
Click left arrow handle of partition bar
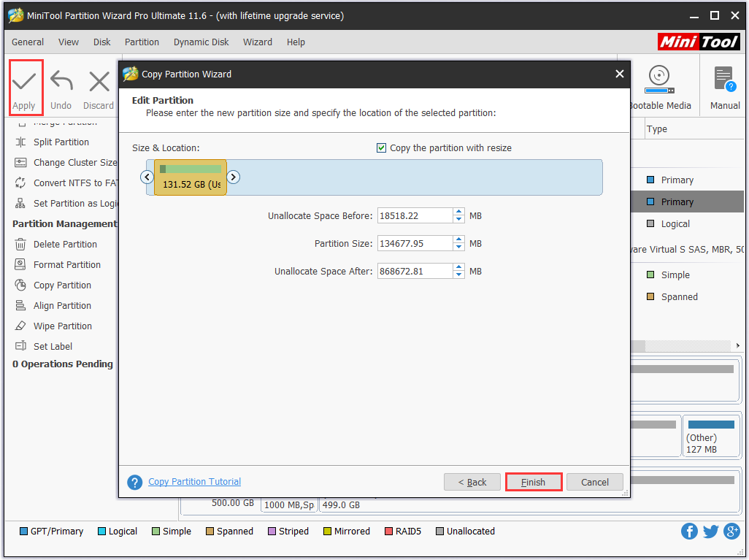[147, 177]
